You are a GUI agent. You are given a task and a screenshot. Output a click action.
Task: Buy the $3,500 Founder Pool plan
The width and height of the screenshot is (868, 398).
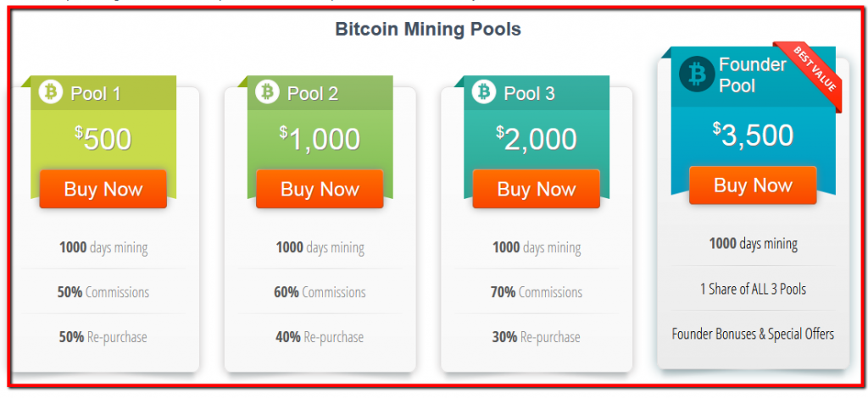(753, 185)
